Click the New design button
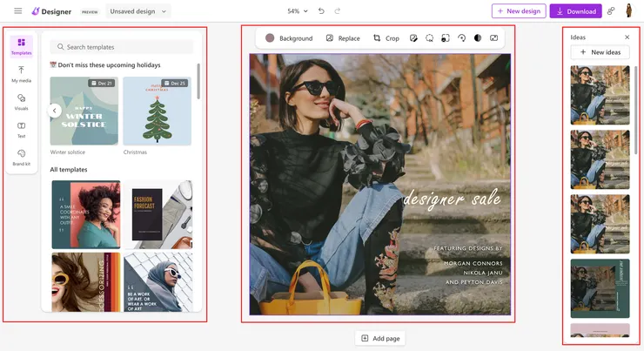This screenshot has height=351, width=644. pyautogui.click(x=519, y=11)
